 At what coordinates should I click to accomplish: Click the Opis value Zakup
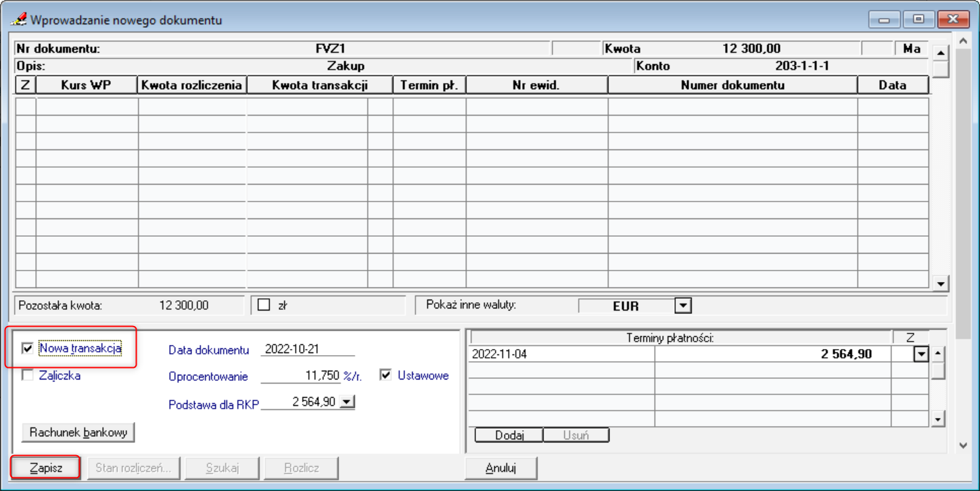tap(346, 66)
